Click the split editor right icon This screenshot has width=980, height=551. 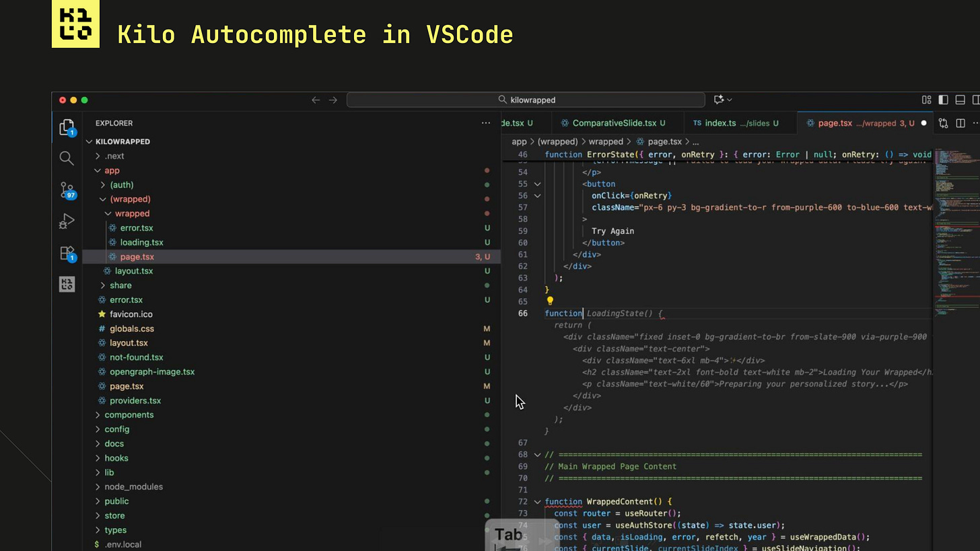pos(960,123)
